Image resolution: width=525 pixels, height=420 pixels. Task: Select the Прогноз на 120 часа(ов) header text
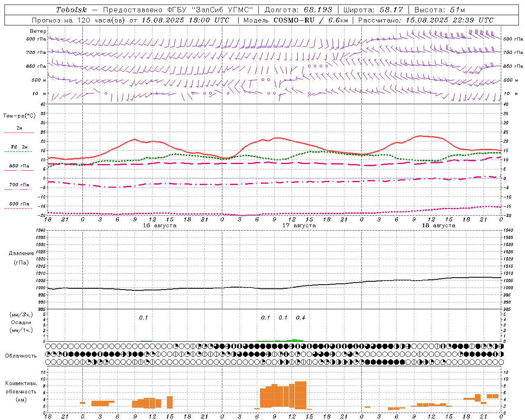[79, 20]
